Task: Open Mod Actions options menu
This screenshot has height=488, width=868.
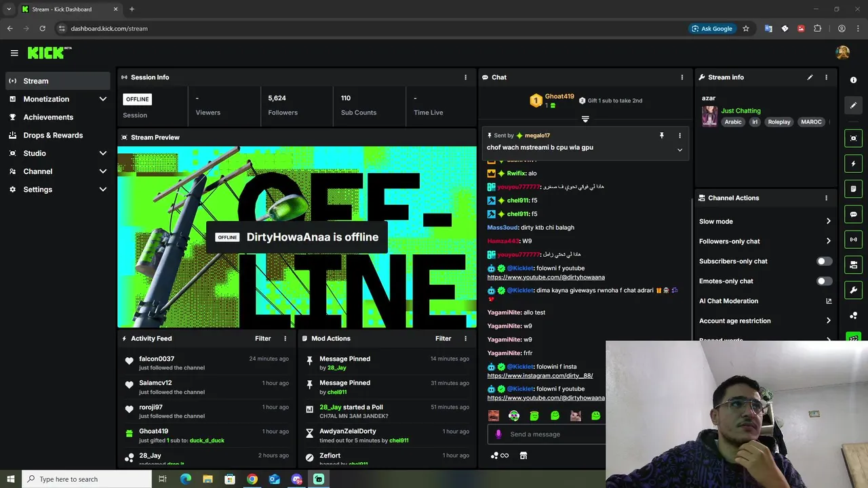Action: (x=465, y=338)
